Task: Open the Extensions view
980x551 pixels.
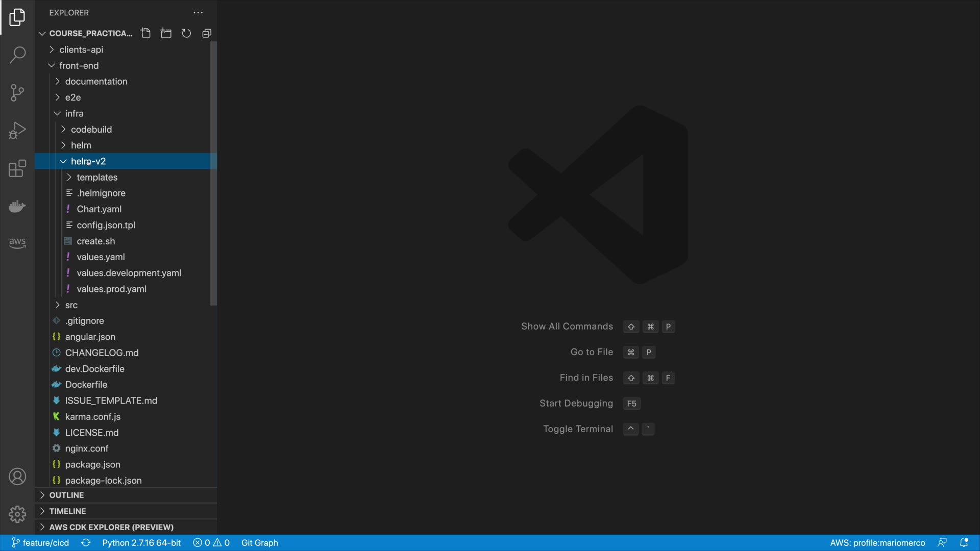Action: pyautogui.click(x=17, y=168)
